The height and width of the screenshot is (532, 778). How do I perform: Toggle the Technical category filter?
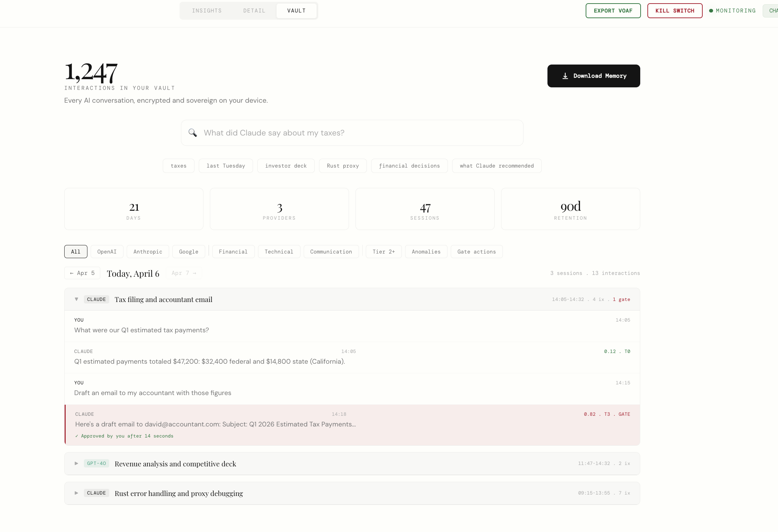click(279, 252)
